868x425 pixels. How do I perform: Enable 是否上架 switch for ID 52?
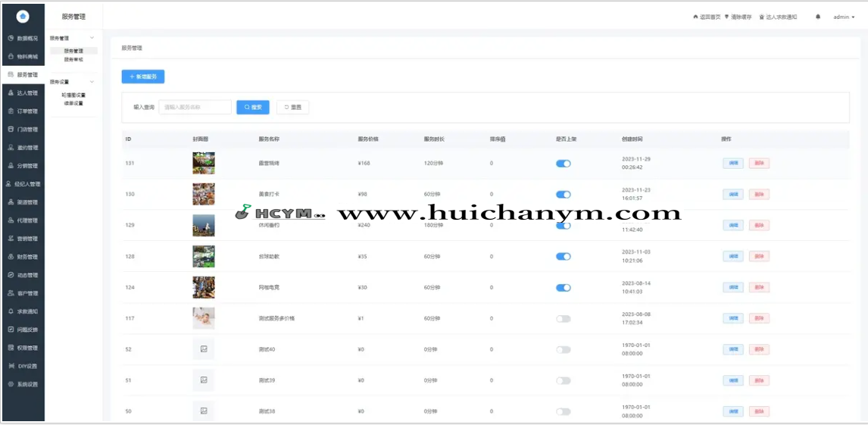pos(563,350)
